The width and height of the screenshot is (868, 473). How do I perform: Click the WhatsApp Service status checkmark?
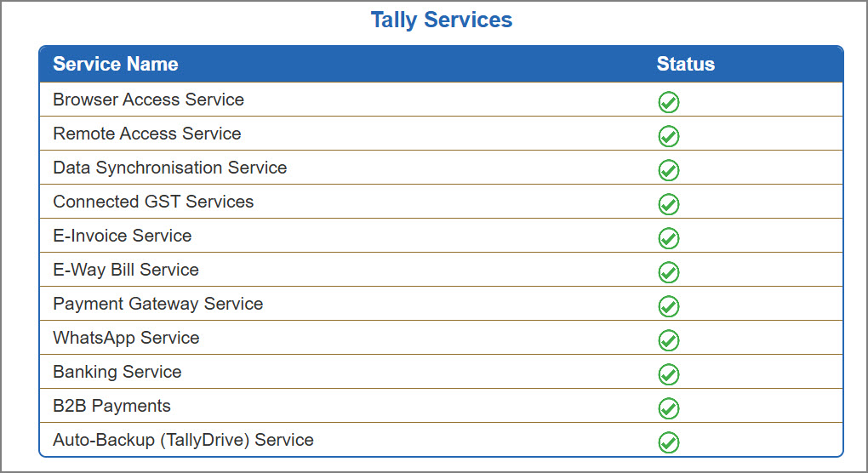pyautogui.click(x=669, y=340)
